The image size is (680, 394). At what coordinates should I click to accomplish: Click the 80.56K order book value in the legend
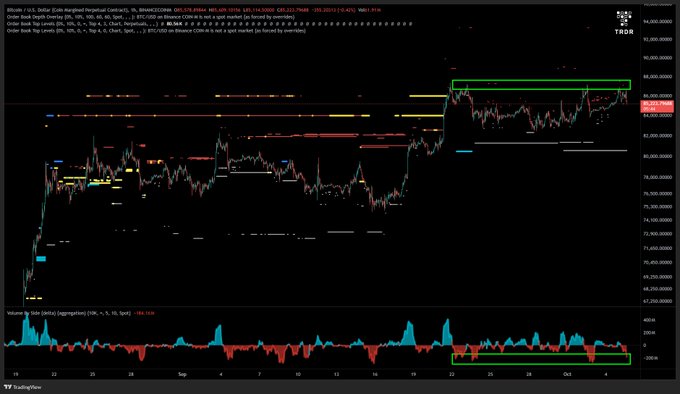pos(174,24)
